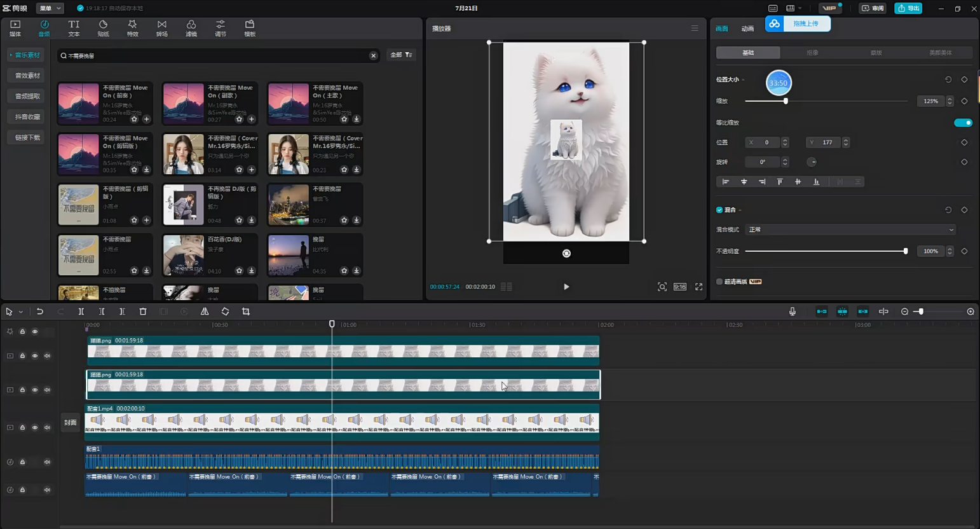Click the delete trash icon in timeline toolbar

pyautogui.click(x=143, y=312)
